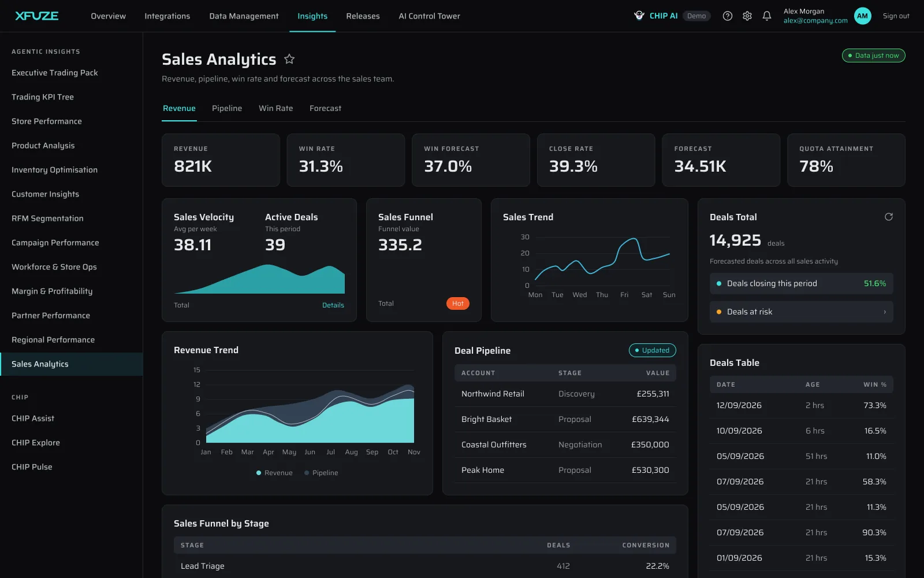Select the Bright Basket pipeline row
The width and height of the screenshot is (924, 578).
(x=565, y=419)
